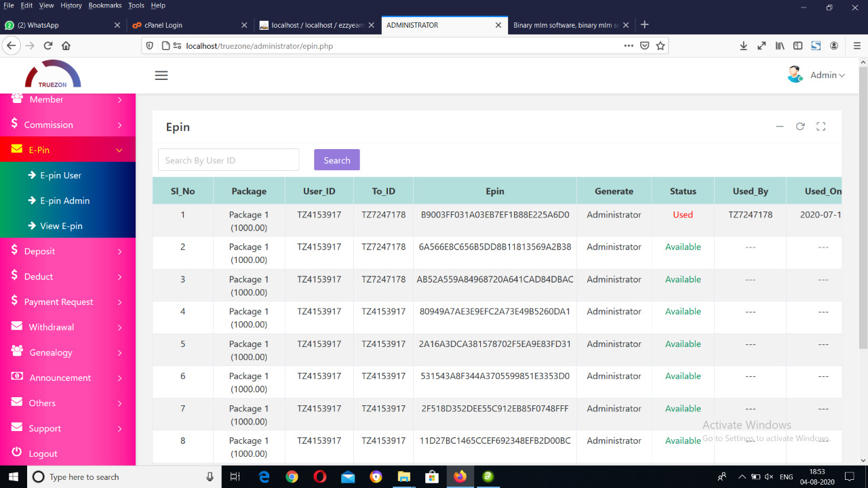Open File Explorer from taskbar
Image resolution: width=868 pixels, height=488 pixels.
pos(403,476)
